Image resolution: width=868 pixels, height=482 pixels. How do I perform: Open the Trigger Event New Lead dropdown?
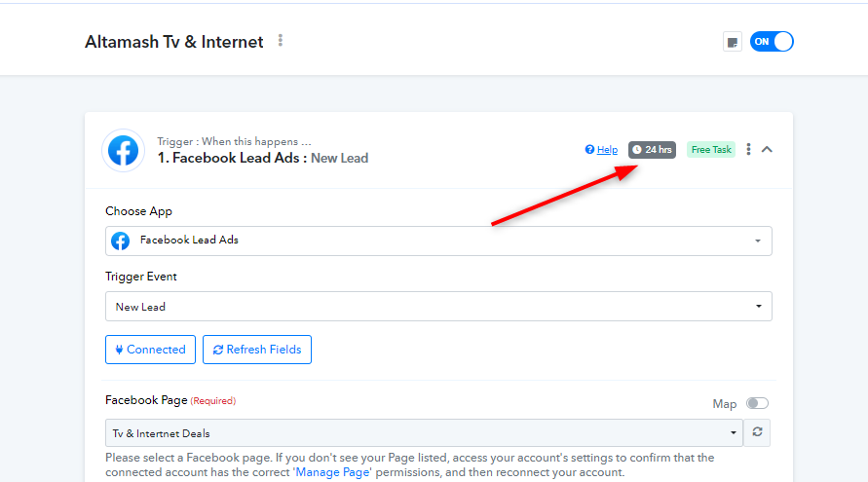pos(438,306)
